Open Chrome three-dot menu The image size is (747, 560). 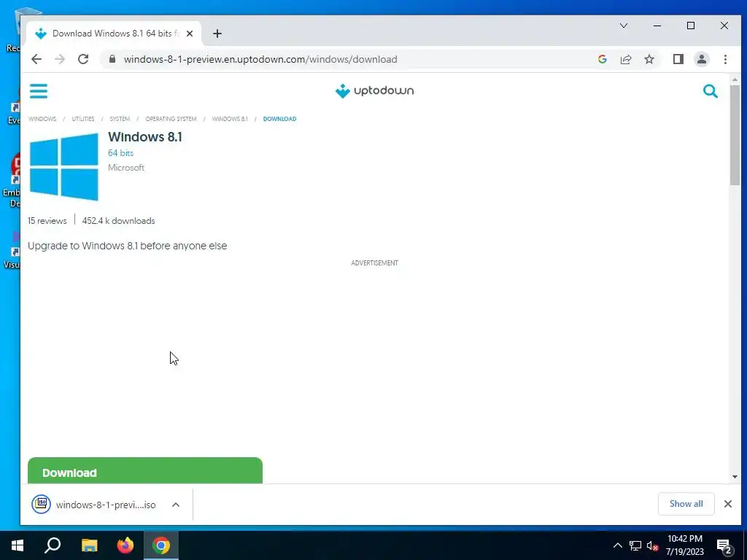725,59
